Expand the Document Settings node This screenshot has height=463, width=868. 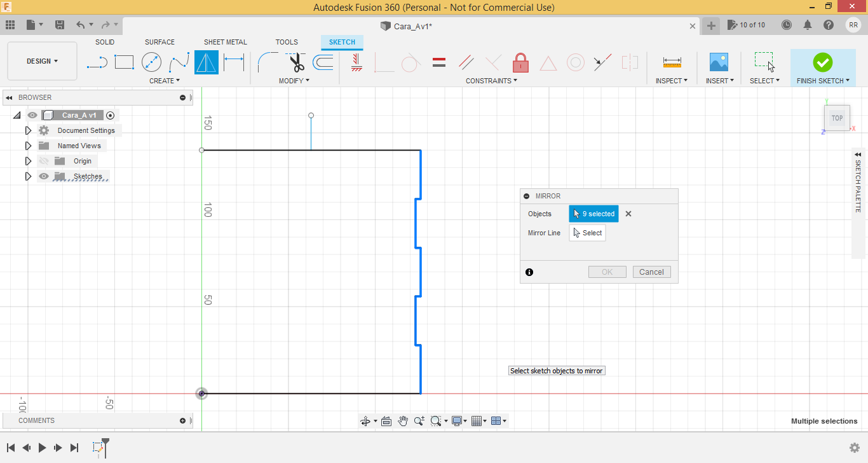[28, 130]
